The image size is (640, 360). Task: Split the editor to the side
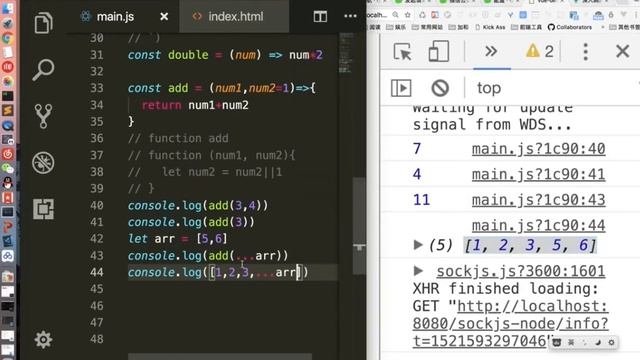click(x=320, y=17)
